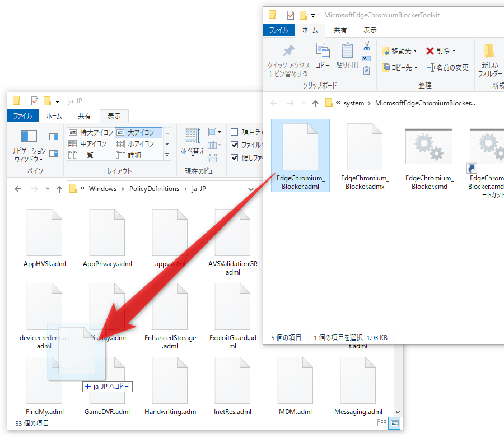504x437 pixels.
Task: Toggle the preview pane button in ja-JP ribbon
Action: point(54,137)
